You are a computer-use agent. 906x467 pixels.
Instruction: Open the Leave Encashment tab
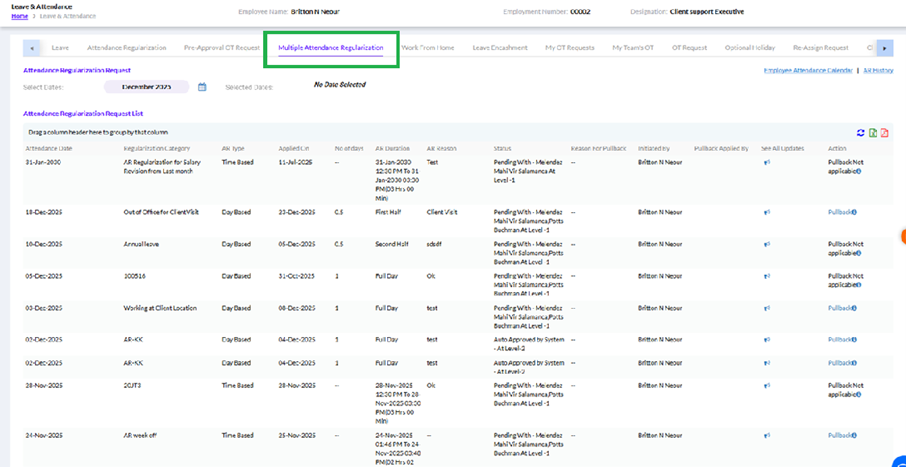pos(499,47)
